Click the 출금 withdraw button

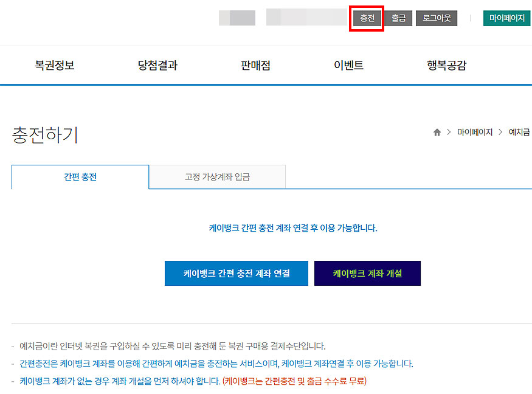[398, 18]
